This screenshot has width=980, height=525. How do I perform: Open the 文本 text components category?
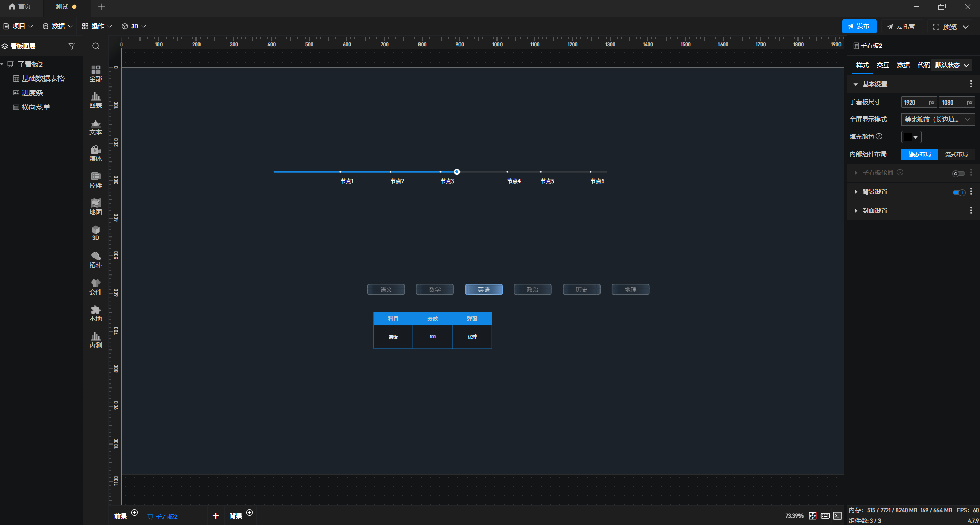(95, 127)
